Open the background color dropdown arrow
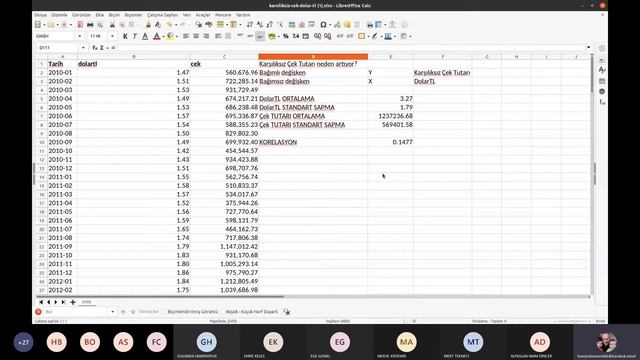Screen dimensions: 640x360 tap(176, 36)
